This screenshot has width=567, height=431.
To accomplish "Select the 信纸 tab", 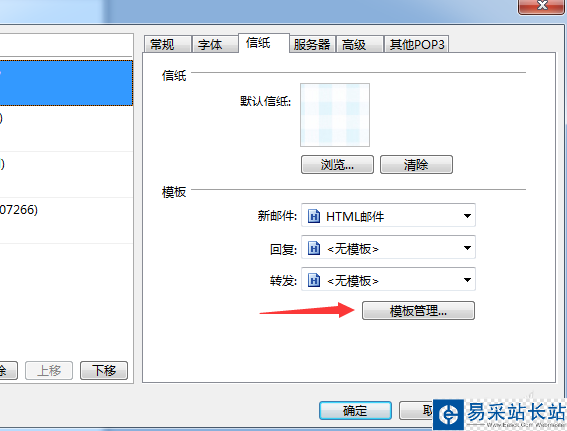I will (x=264, y=43).
